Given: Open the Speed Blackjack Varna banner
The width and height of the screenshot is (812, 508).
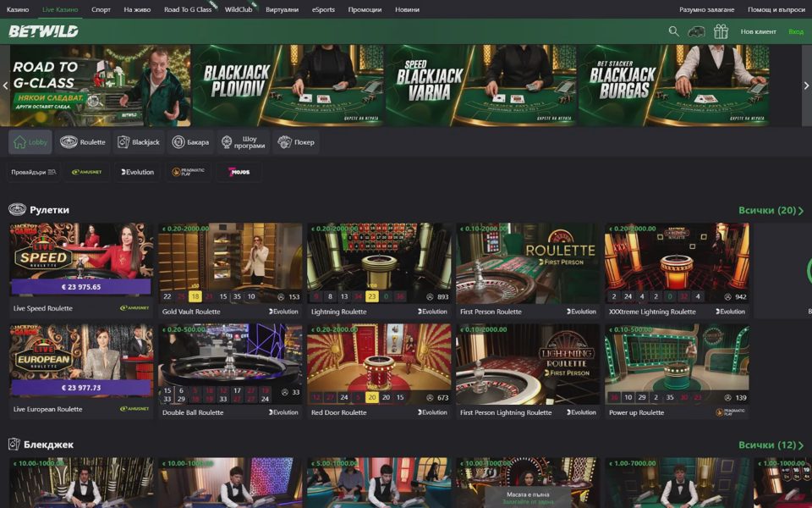Looking at the screenshot, I should click(481, 86).
